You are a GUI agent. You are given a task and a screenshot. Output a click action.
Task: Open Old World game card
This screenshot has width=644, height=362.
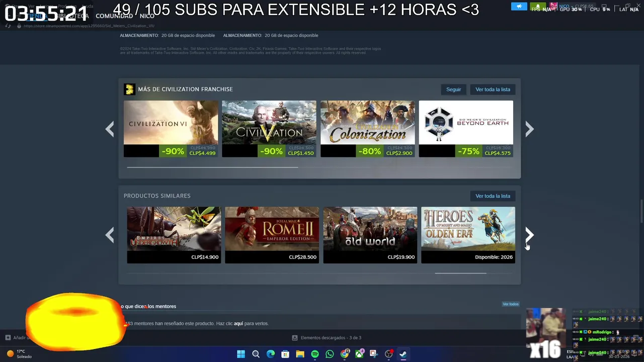pyautogui.click(x=370, y=235)
